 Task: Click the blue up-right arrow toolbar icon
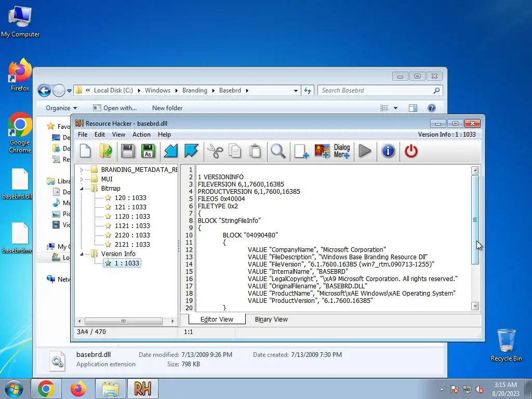[x=191, y=151]
